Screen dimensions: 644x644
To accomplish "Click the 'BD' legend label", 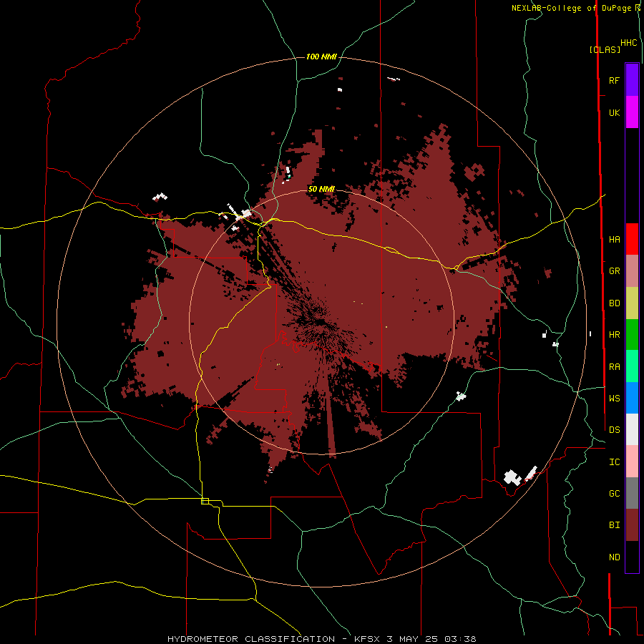I will [x=614, y=303].
